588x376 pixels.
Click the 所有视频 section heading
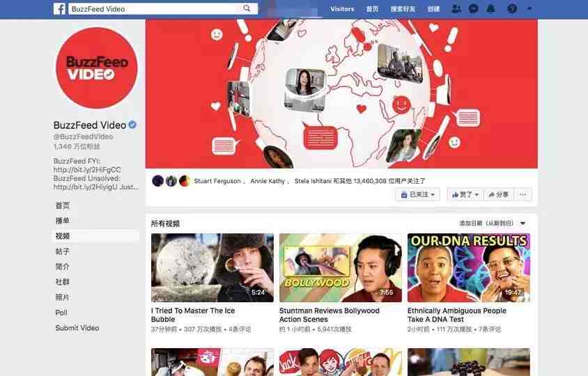[165, 224]
